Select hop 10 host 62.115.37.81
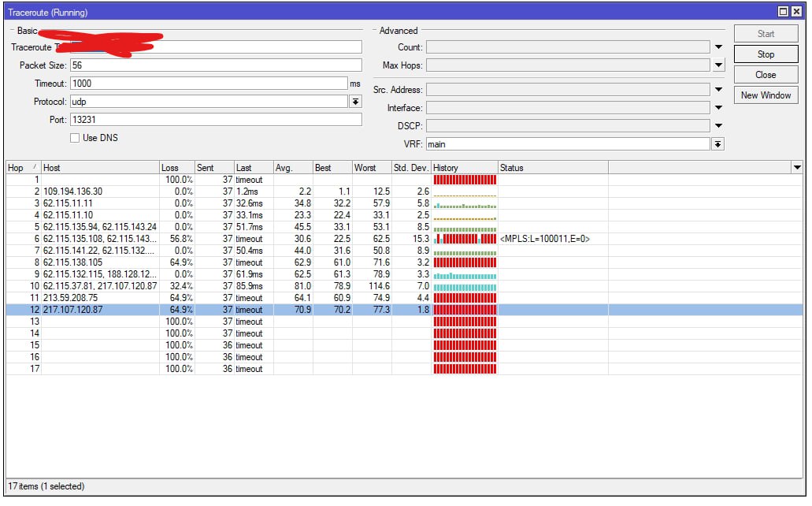Image resolution: width=812 pixels, height=506 pixels. coord(100,286)
